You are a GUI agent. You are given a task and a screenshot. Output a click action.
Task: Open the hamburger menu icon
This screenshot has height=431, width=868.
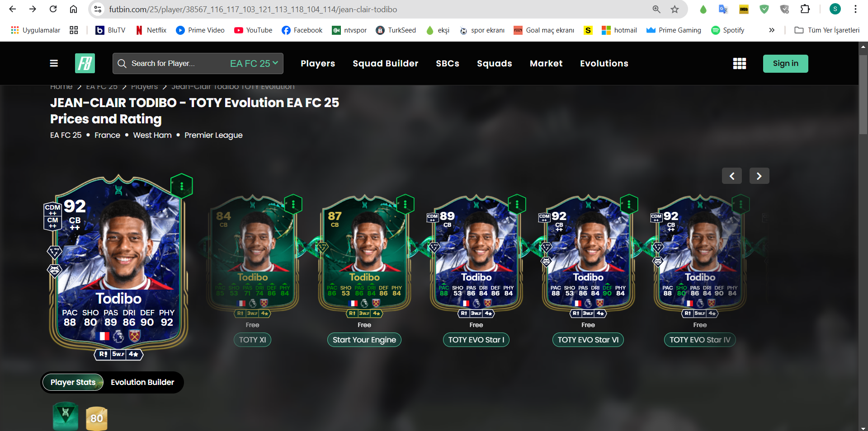pos(54,63)
